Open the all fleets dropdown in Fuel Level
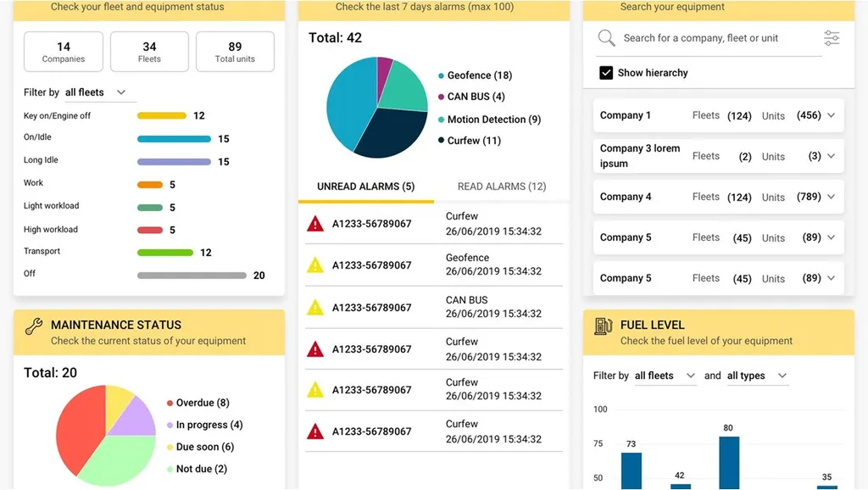This screenshot has width=868, height=490. pyautogui.click(x=665, y=376)
